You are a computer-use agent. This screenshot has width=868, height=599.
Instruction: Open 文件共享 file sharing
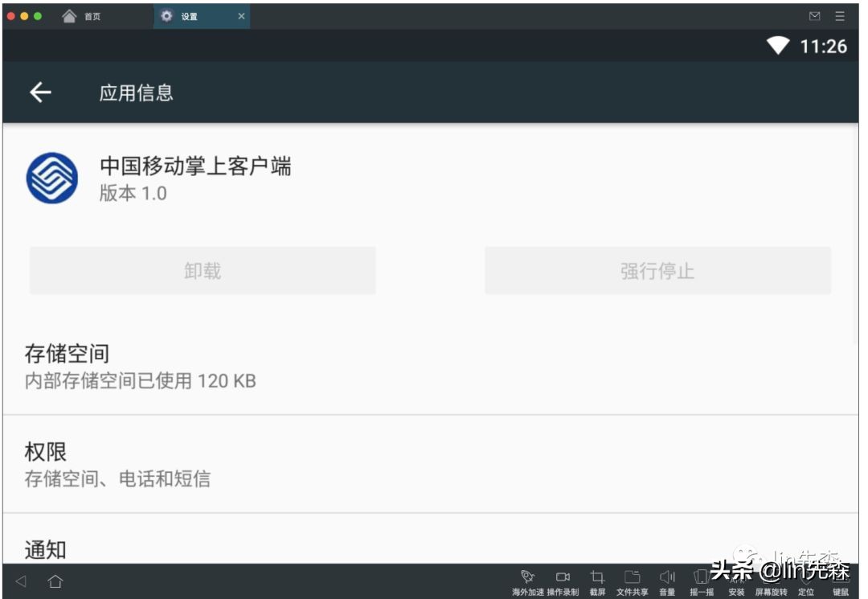[x=632, y=581]
